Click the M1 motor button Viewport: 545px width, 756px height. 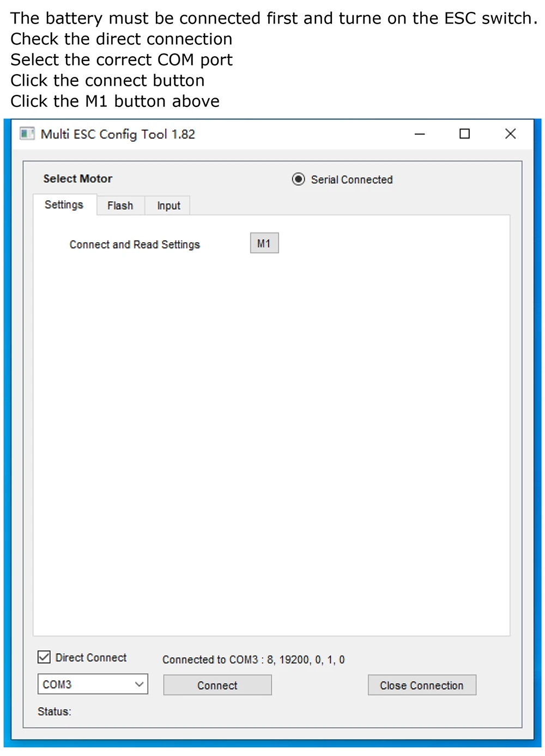[264, 243]
